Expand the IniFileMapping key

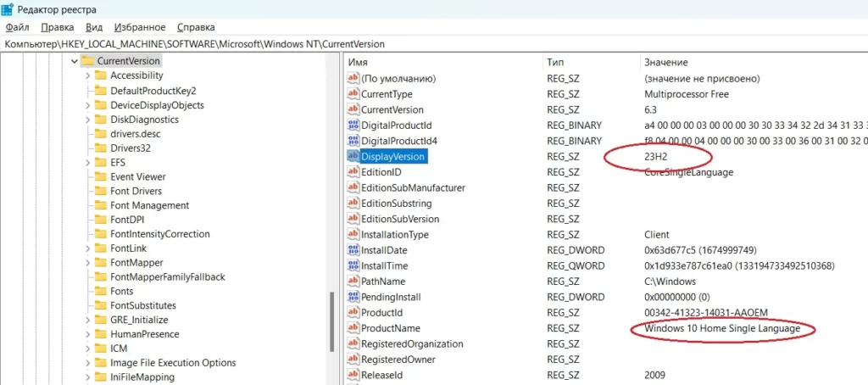tap(88, 378)
